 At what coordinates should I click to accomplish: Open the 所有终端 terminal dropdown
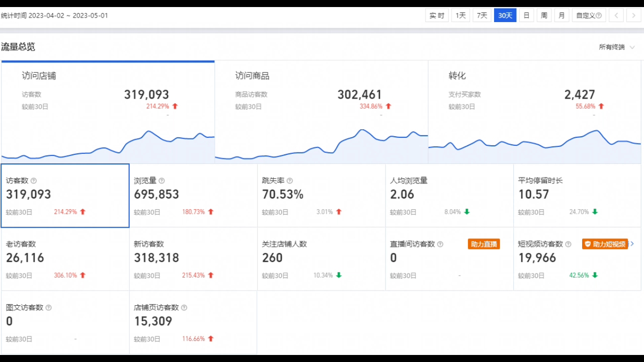coord(617,47)
